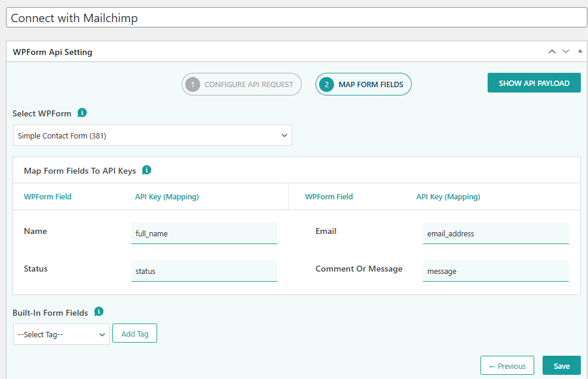The height and width of the screenshot is (379, 588).
Task: Click the SHOW API PAYLOAD button
Action: tap(534, 82)
